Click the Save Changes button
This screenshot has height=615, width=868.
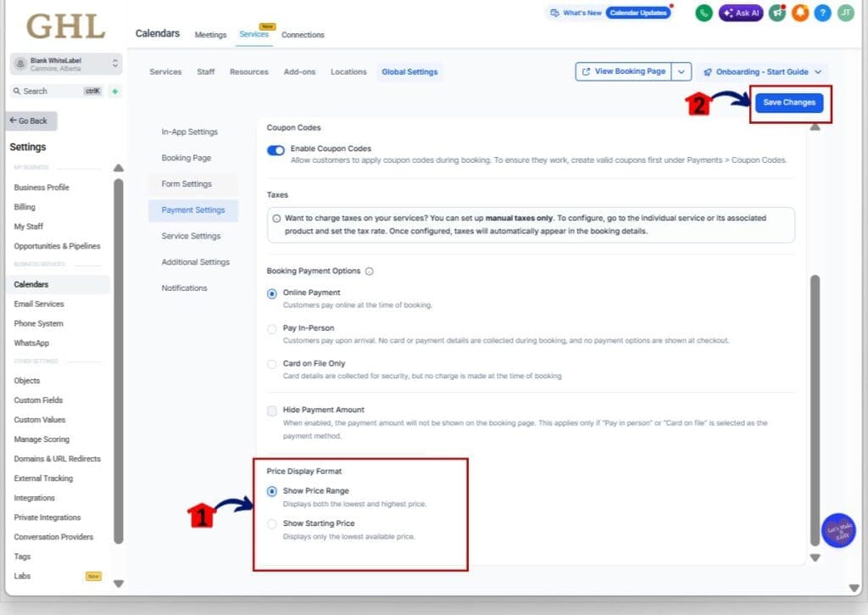tap(788, 103)
